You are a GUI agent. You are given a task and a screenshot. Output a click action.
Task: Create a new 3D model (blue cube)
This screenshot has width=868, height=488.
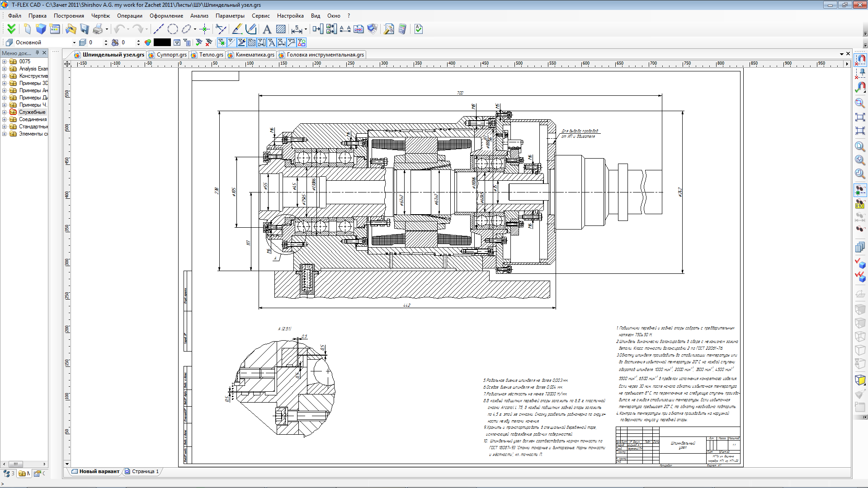point(41,29)
